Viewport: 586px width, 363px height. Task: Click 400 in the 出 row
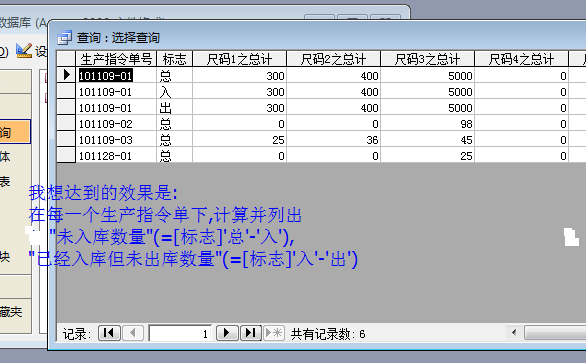point(334,107)
